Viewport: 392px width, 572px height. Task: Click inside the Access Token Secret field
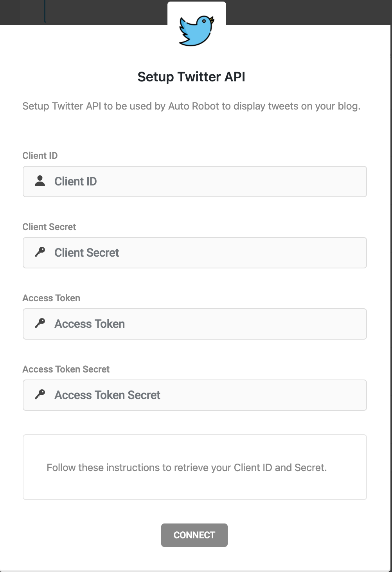click(194, 395)
